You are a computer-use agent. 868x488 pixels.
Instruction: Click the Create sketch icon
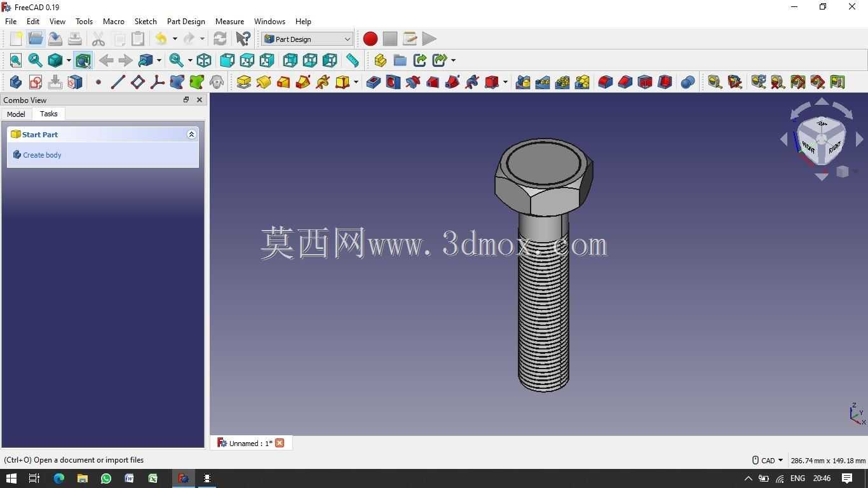tap(36, 82)
